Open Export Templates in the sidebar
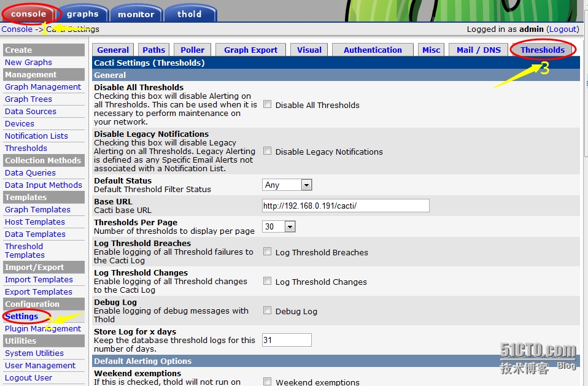This screenshot has height=386, width=588. click(38, 292)
